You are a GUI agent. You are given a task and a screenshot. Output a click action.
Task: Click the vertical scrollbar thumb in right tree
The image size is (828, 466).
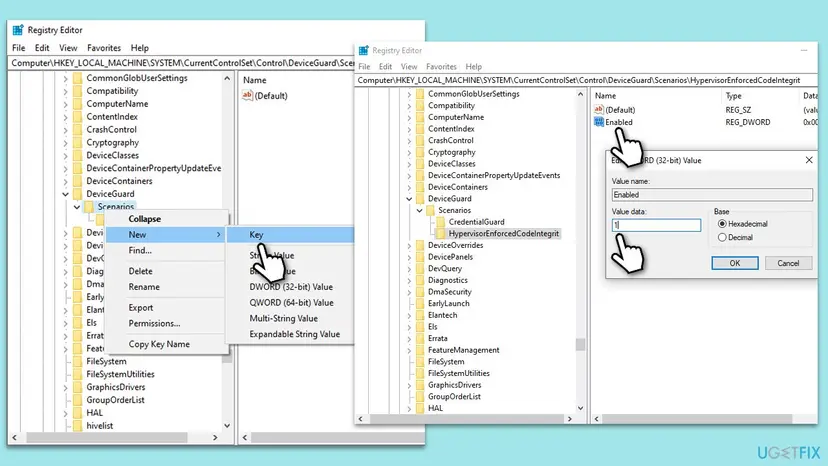[x=580, y=344]
